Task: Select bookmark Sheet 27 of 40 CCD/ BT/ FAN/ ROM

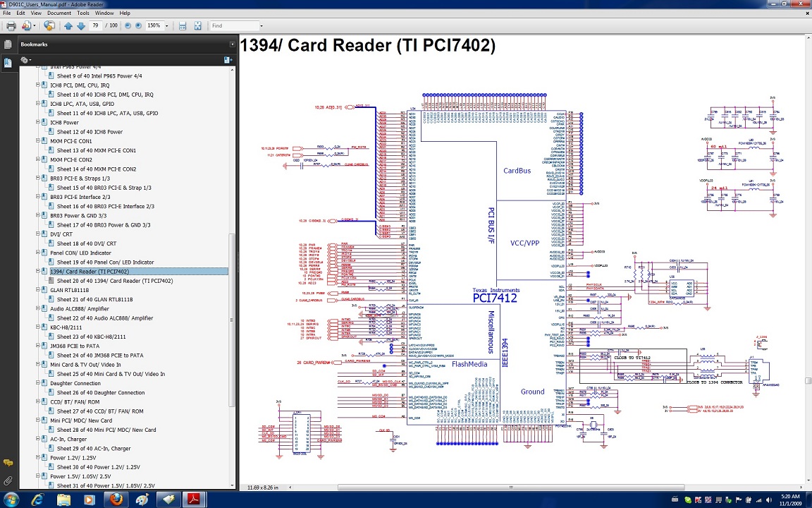Action: tap(100, 411)
